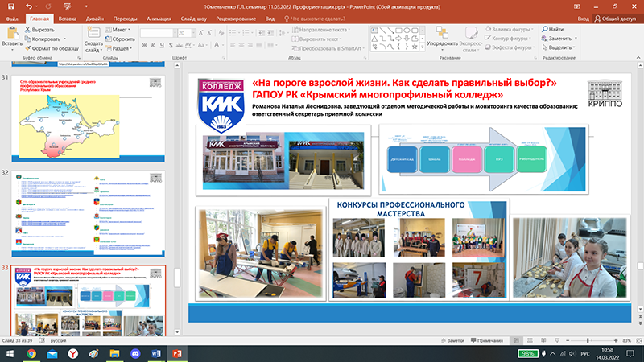Align text to the left
The height and width of the screenshot is (362, 644).
tap(233, 45)
